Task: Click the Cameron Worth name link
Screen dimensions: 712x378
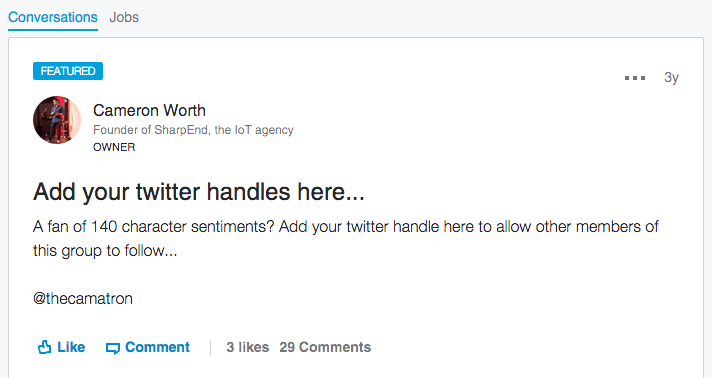Action: pos(149,110)
